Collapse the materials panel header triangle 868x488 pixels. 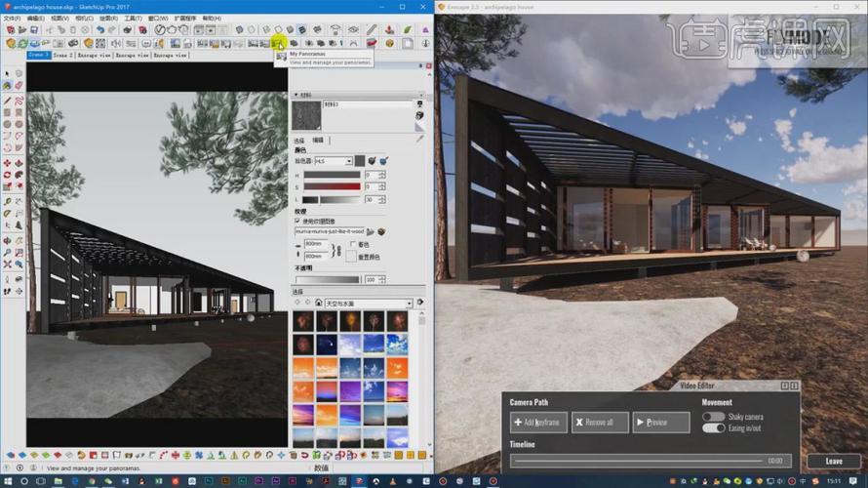point(296,96)
